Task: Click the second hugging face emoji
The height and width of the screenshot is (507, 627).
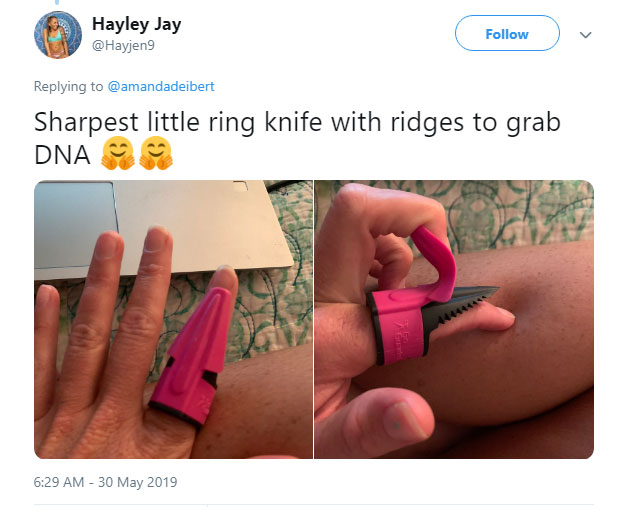Action: click(x=156, y=153)
